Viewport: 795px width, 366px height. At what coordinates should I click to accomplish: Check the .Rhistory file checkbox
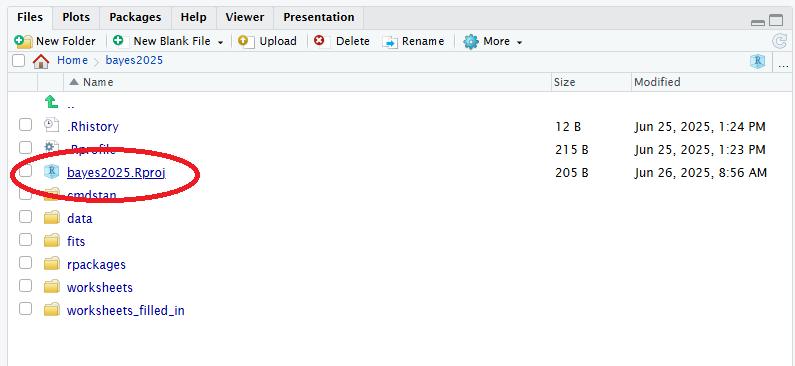pos(25,125)
